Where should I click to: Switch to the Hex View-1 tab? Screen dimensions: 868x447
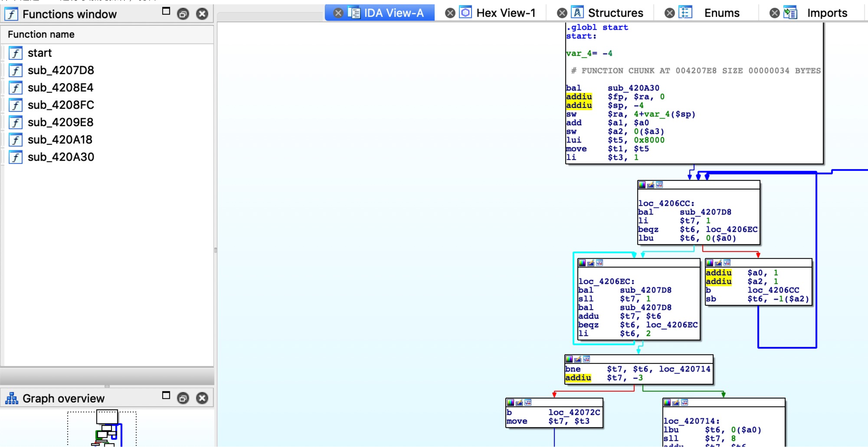point(505,13)
